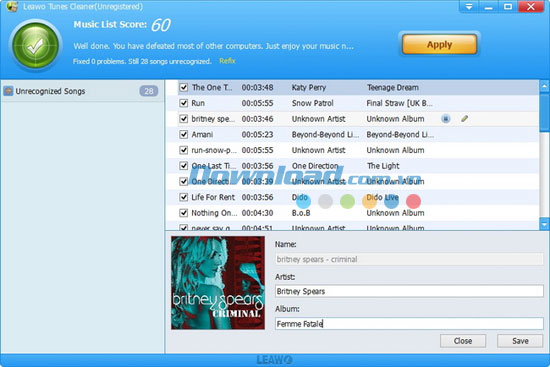Click the 28 count badge

[x=149, y=91]
